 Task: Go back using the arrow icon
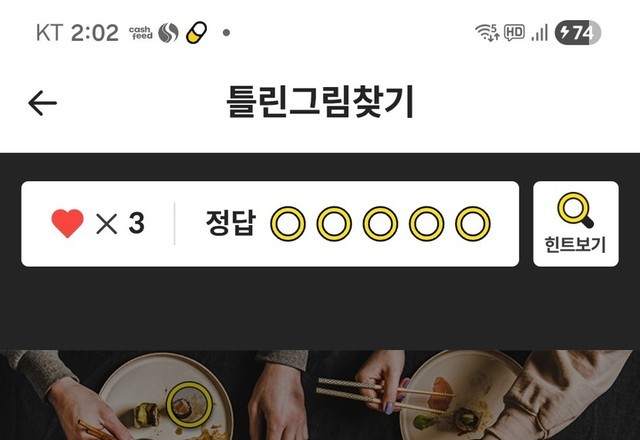(42, 103)
